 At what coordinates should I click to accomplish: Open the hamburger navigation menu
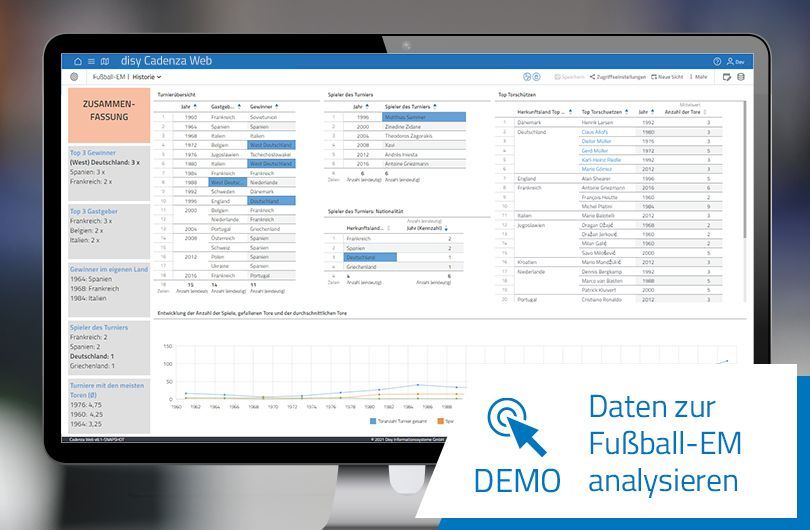tap(90, 61)
